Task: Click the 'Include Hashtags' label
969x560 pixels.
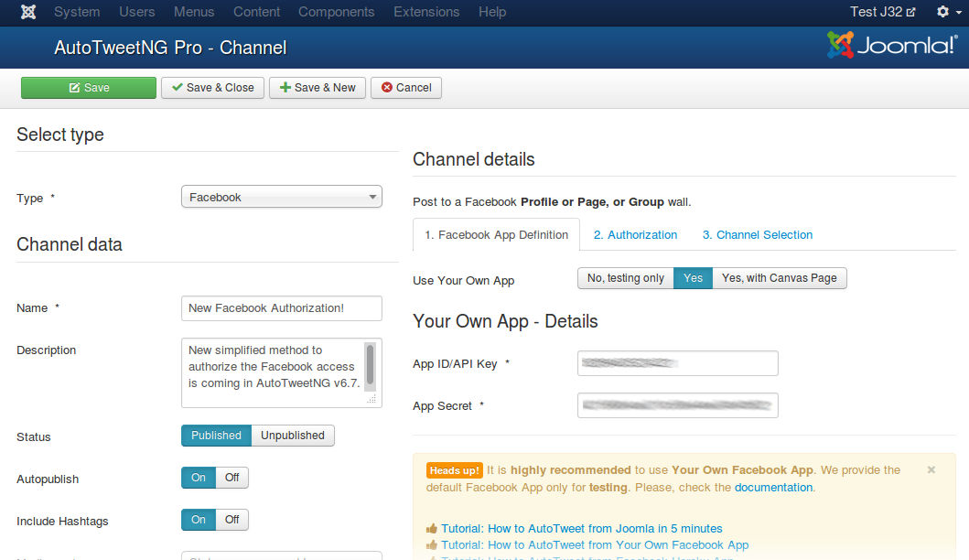Action: tap(62, 521)
